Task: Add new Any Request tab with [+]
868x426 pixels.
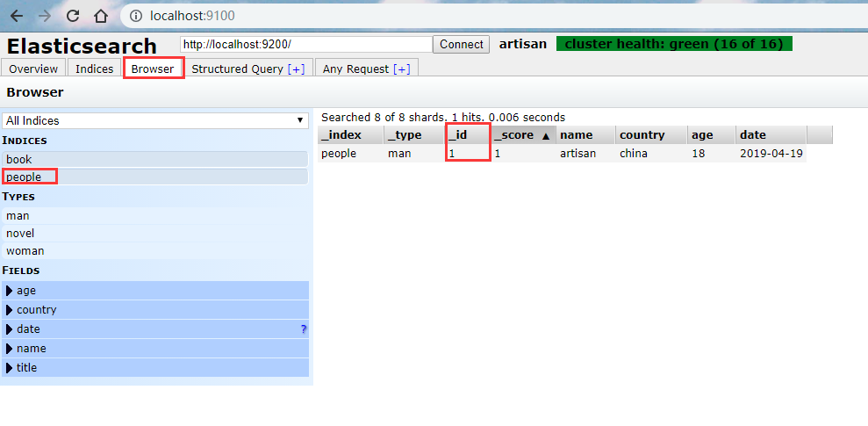Action: click(402, 69)
